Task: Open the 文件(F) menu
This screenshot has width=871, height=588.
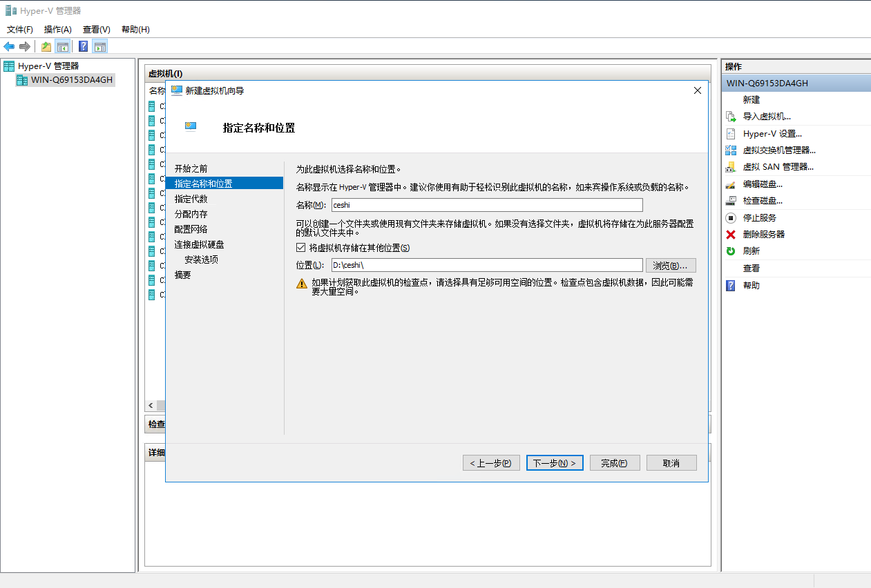Action: pyautogui.click(x=20, y=30)
